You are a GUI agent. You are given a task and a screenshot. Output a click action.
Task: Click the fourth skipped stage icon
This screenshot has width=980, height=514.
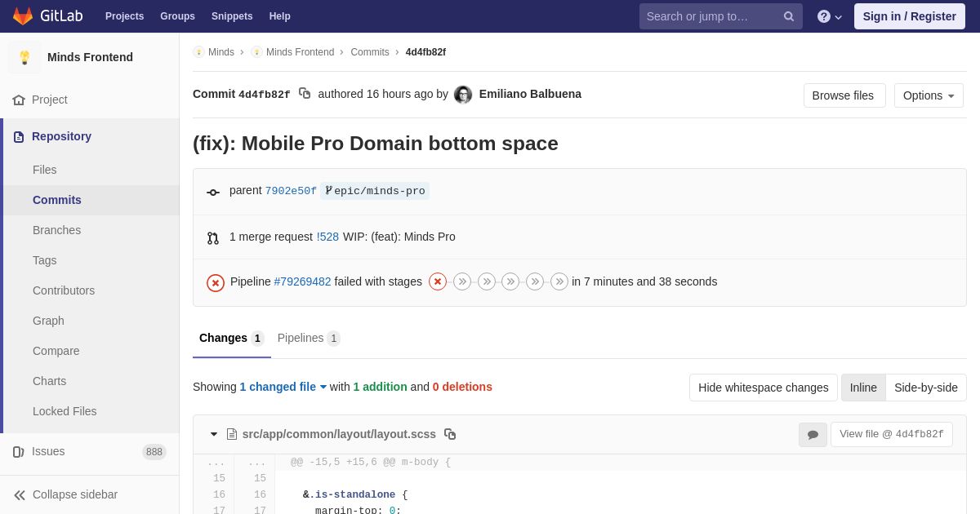pos(510,281)
